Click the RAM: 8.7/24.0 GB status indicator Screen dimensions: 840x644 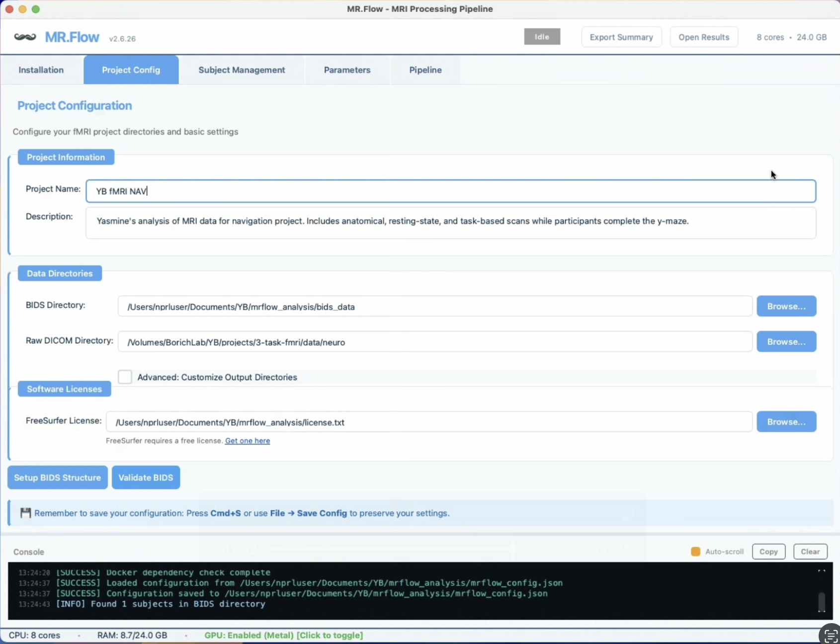(132, 635)
